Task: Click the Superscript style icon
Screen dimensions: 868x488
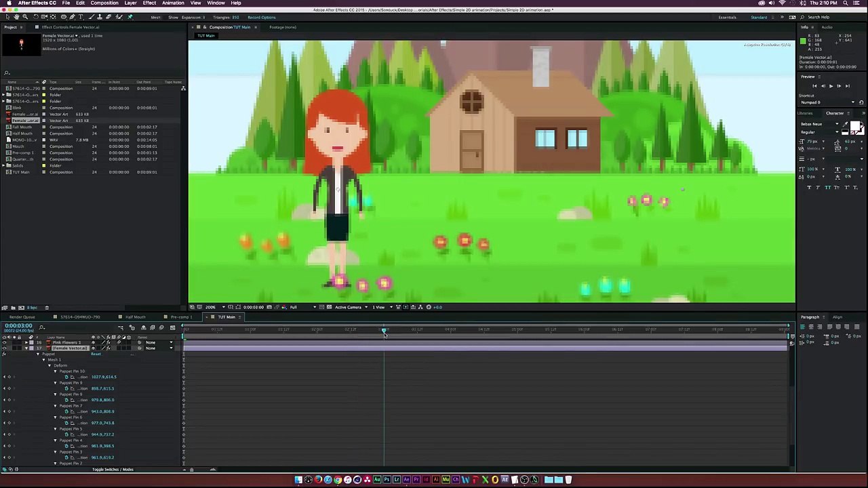Action: pos(846,187)
